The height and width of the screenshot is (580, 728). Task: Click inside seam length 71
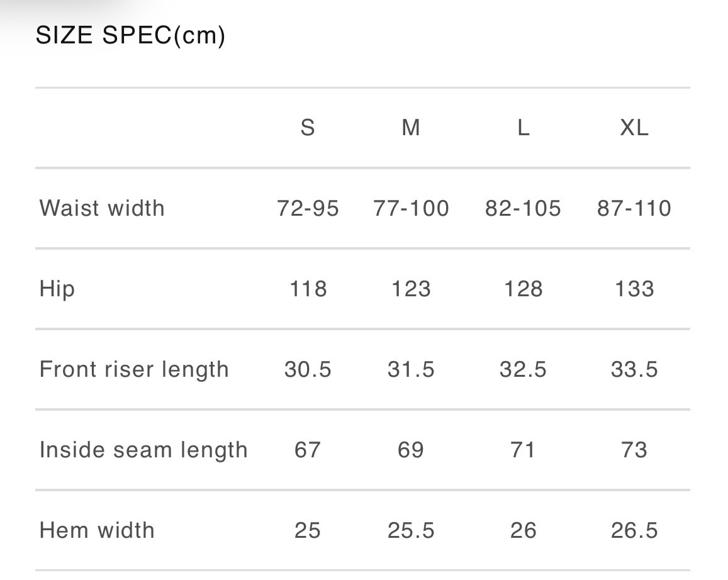pyautogui.click(x=523, y=450)
